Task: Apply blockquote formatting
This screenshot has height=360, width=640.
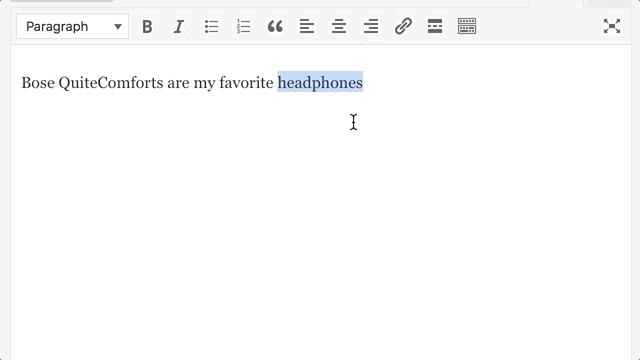Action: pyautogui.click(x=275, y=27)
